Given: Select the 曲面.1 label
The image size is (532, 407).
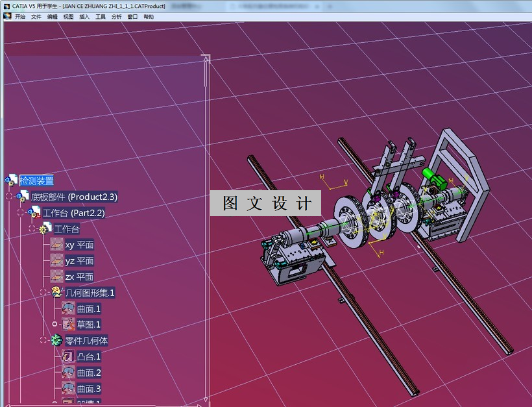Looking at the screenshot, I should pos(89,308).
